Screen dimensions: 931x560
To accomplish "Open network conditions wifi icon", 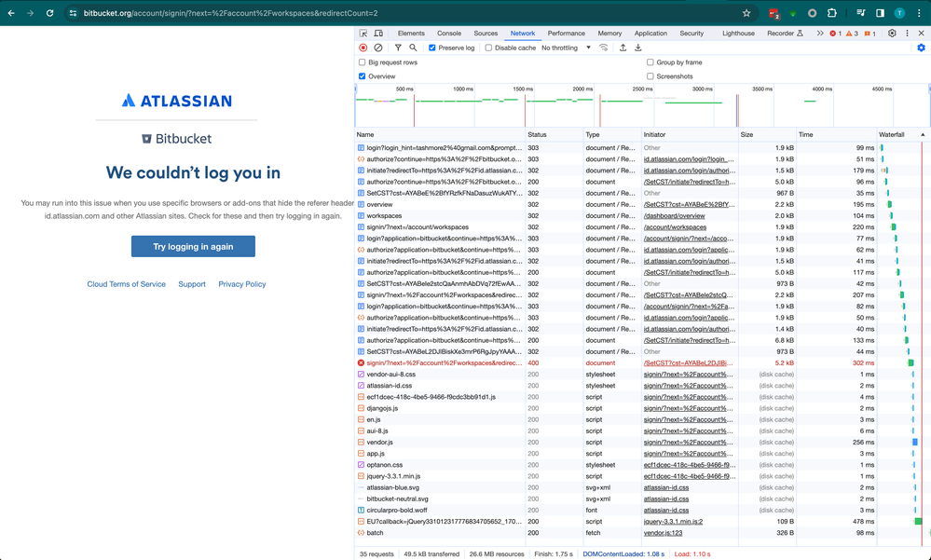I will pyautogui.click(x=603, y=48).
